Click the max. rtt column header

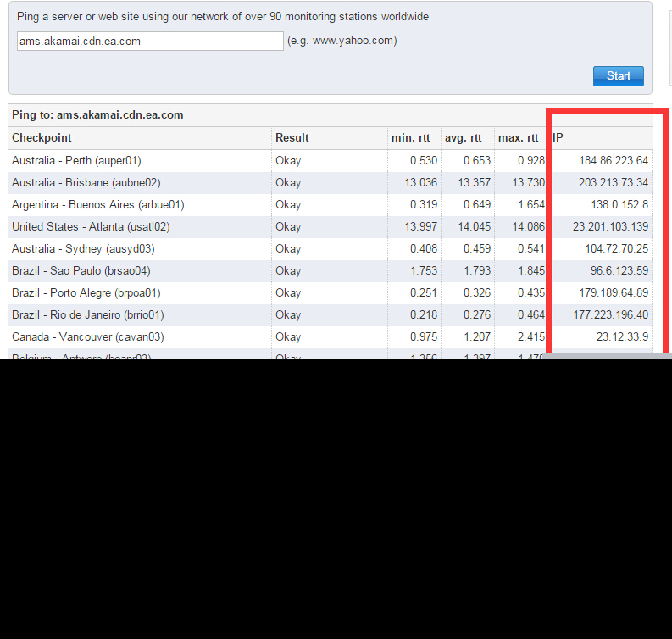tap(518, 138)
